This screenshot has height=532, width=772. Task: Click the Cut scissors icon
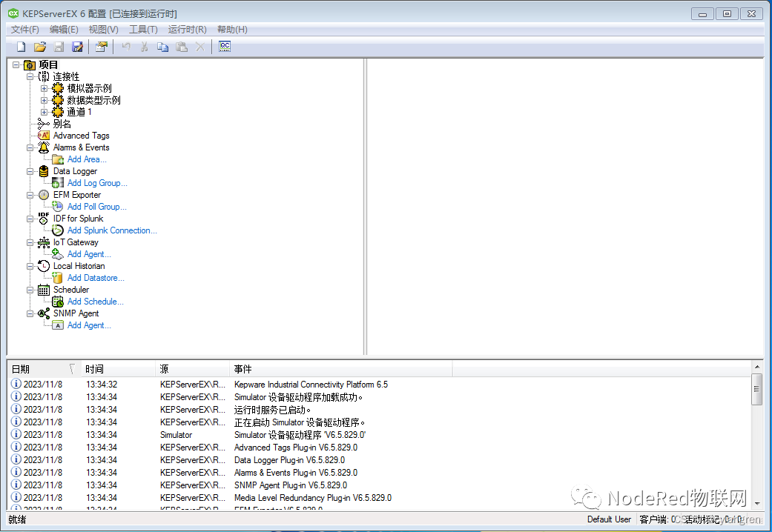(x=145, y=47)
